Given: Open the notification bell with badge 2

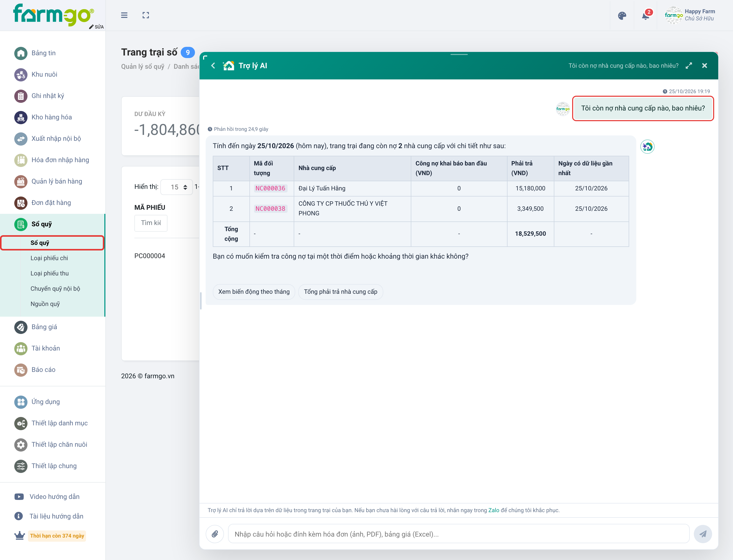Looking at the screenshot, I should pos(646,16).
